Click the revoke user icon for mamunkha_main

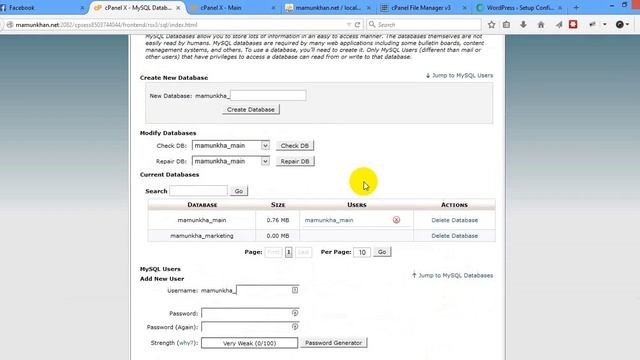pyautogui.click(x=396, y=220)
